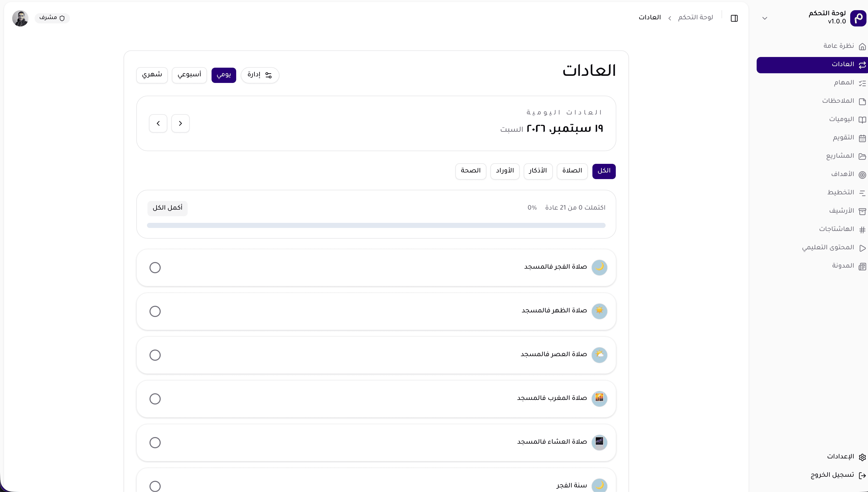Viewport: 868px width, 492px height.
Task: Open التخطيط planning from the sidebar
Action: (812, 193)
